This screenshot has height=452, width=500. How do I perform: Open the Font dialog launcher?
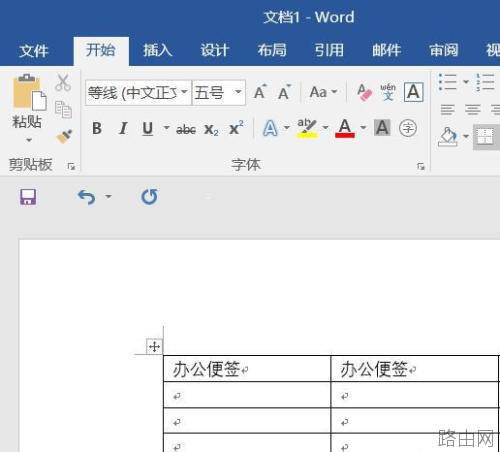point(421,166)
